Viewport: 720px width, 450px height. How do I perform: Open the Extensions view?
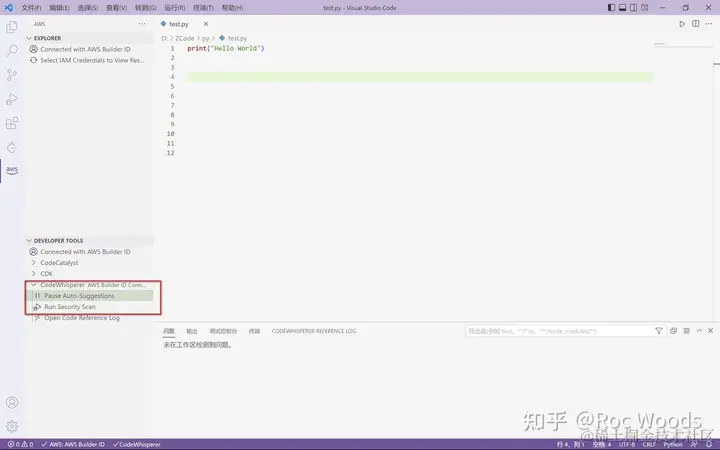12,123
